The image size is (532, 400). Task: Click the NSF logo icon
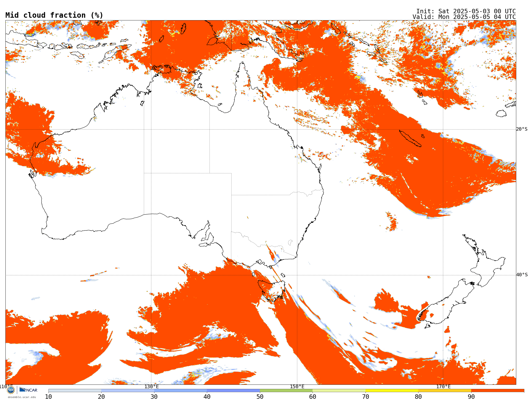[11, 390]
